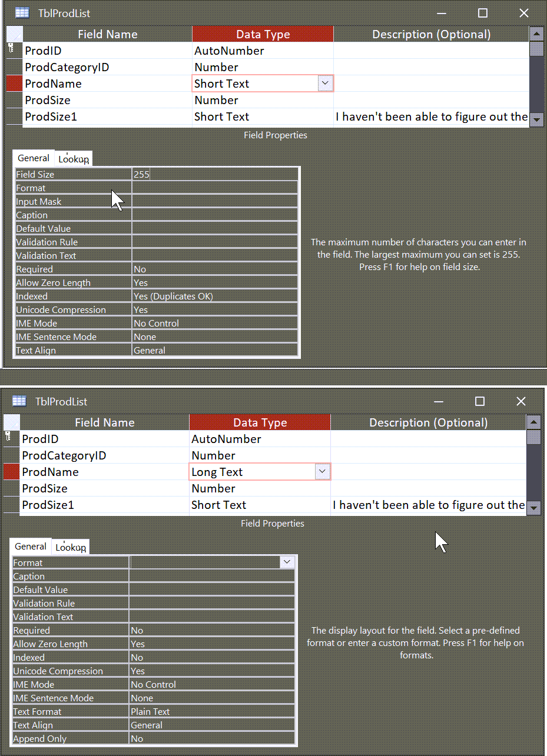Click Append Only value No
The height and width of the screenshot is (756, 547).
[x=212, y=738]
